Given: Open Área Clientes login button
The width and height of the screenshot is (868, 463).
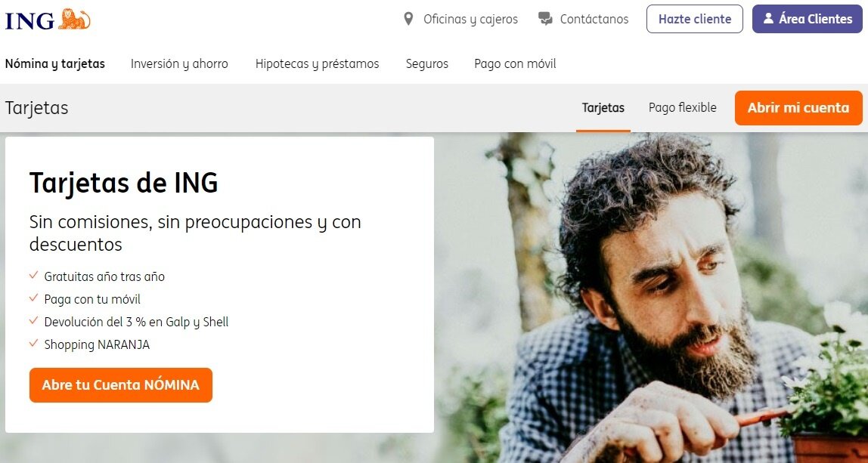Looking at the screenshot, I should pos(807,19).
